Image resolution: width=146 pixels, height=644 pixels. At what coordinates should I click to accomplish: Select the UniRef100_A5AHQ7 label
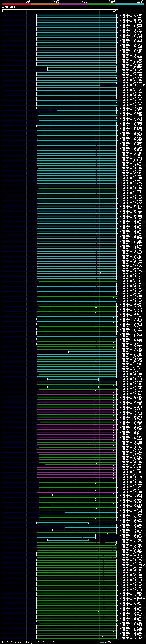(131, 387)
